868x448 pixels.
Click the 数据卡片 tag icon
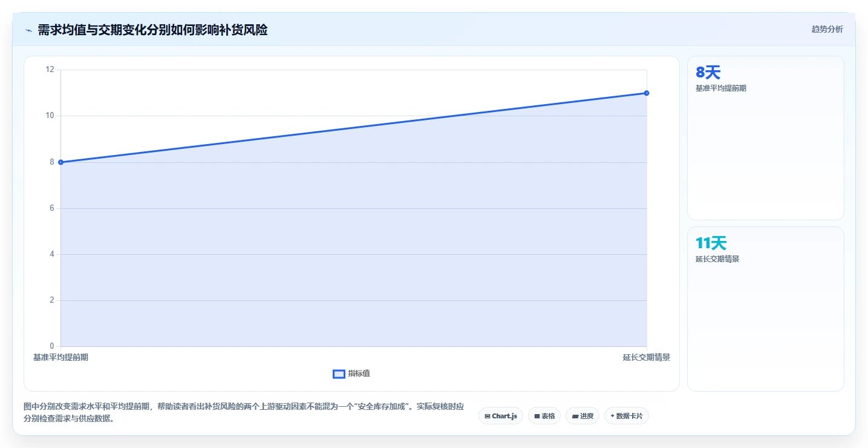[x=612, y=417]
